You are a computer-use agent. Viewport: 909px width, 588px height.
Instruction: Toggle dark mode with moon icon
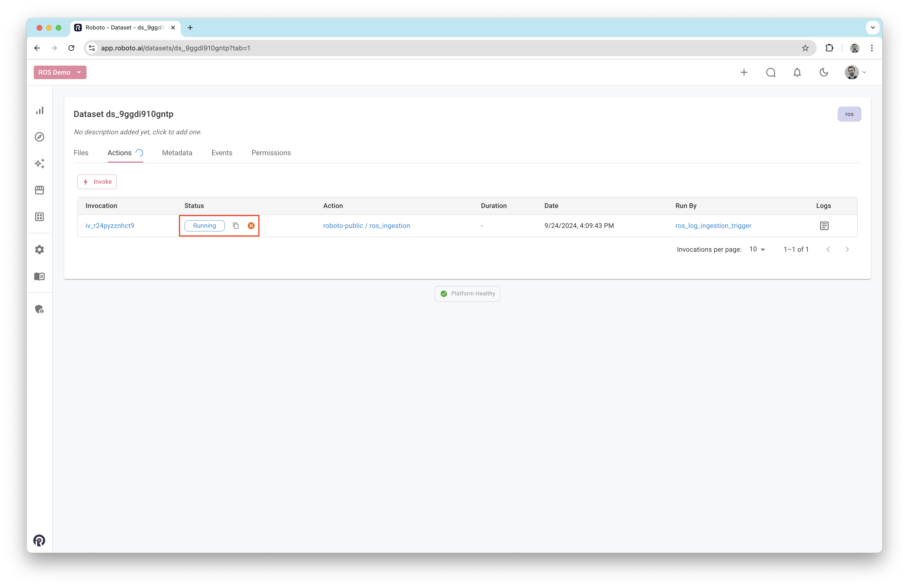(823, 72)
